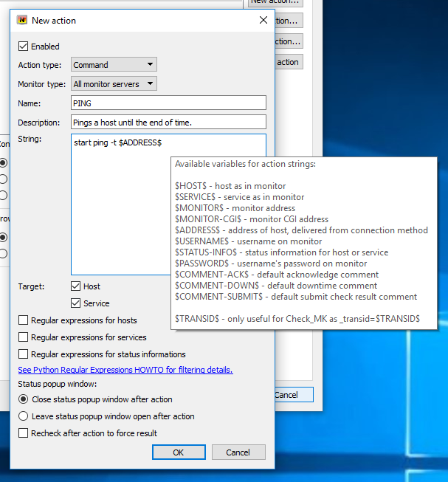
Task: Toggle the Host target checkbox
Action: 76,286
